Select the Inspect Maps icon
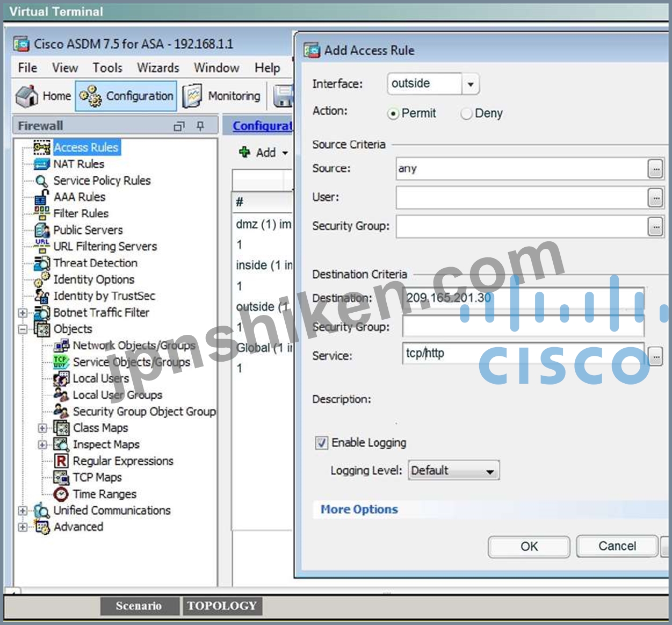672x625 pixels. click(62, 444)
